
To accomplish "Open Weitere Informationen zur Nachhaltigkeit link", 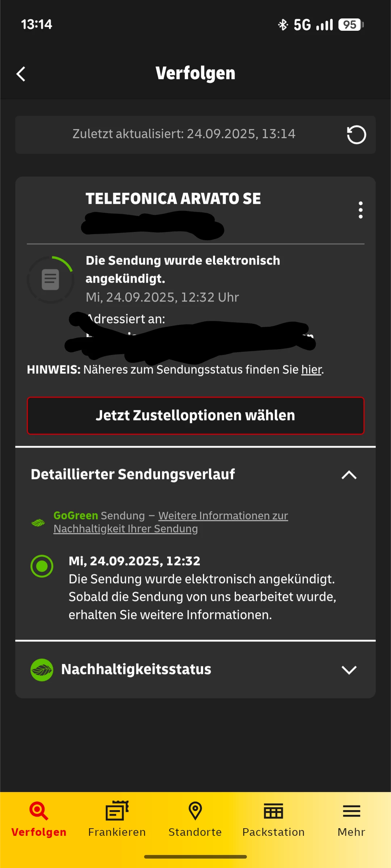I will (171, 522).
